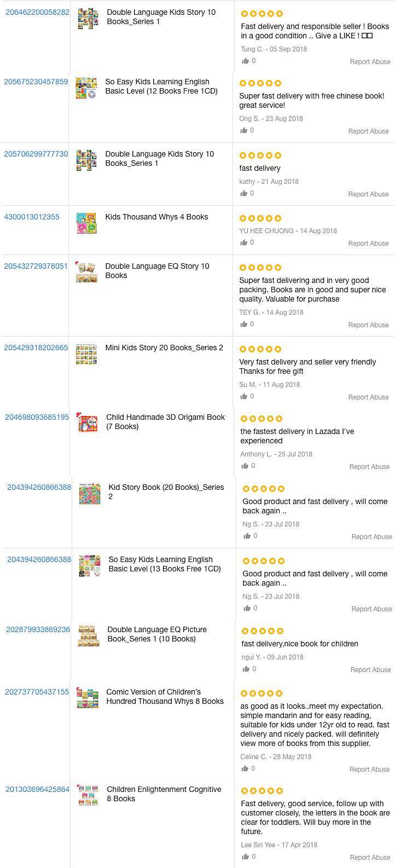The width and height of the screenshot is (395, 868).
Task: Report abuse on Su M.'s review
Action: [368, 397]
